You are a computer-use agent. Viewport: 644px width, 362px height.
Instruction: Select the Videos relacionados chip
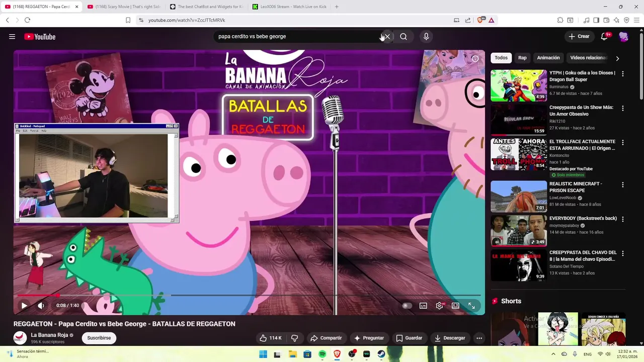click(x=588, y=58)
